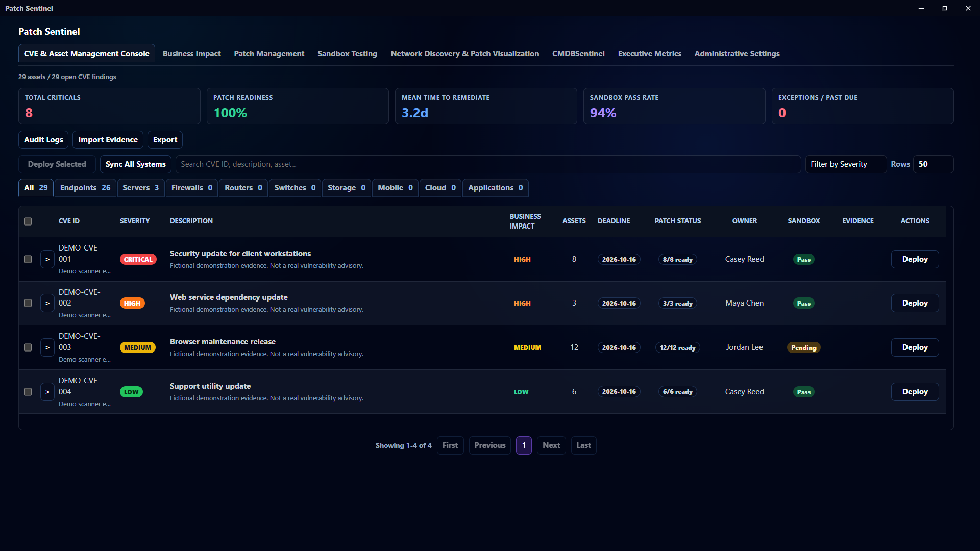Focus the Search CVE ID search field
The height and width of the screenshot is (551, 980).
tap(488, 164)
